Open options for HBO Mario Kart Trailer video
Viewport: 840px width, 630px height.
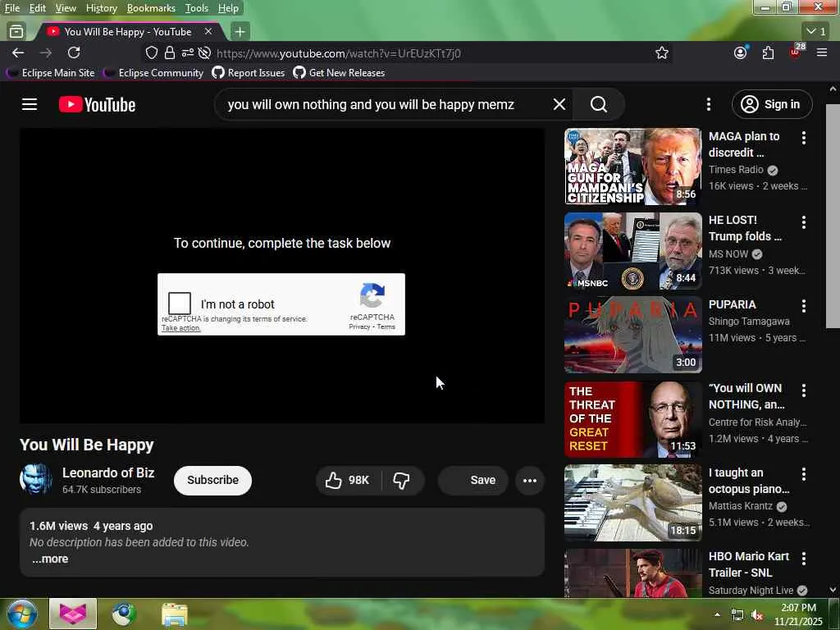(804, 558)
